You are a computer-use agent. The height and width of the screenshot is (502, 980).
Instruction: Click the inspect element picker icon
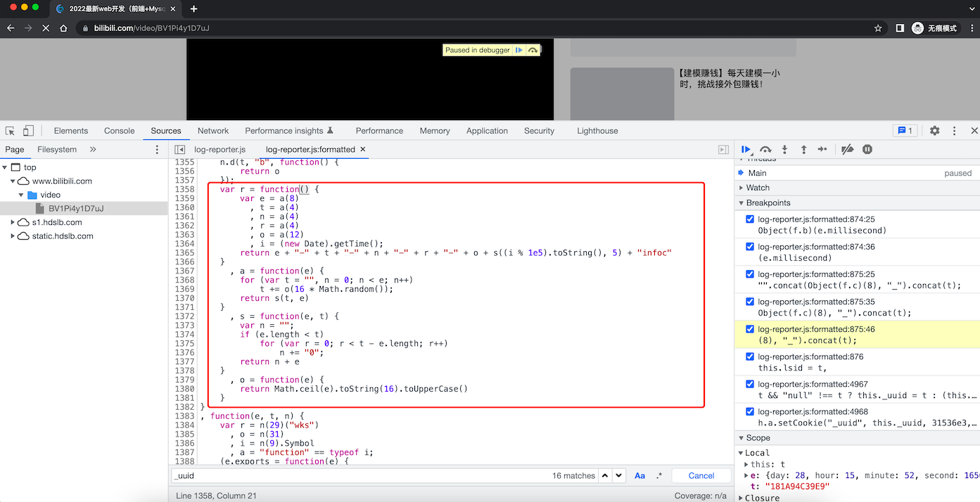[x=11, y=131]
